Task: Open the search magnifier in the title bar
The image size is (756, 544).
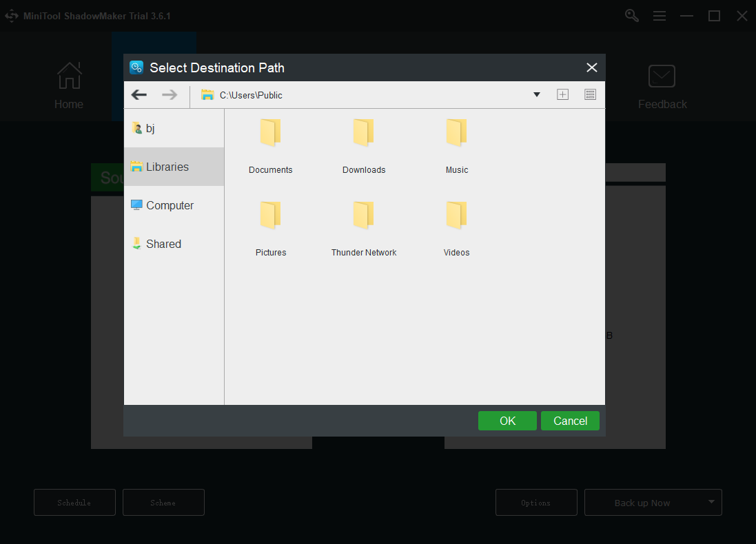Action: (631, 15)
